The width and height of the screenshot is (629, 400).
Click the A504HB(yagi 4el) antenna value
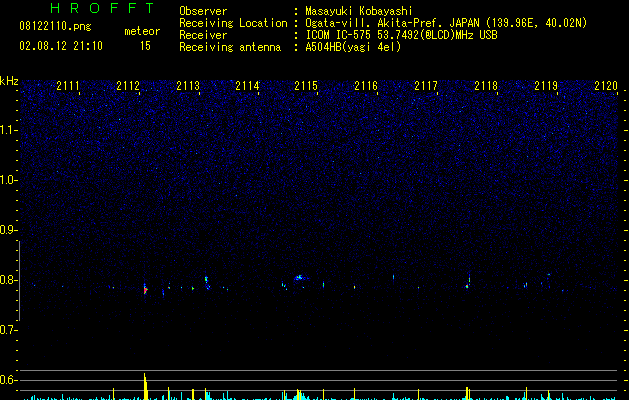pyautogui.click(x=353, y=47)
